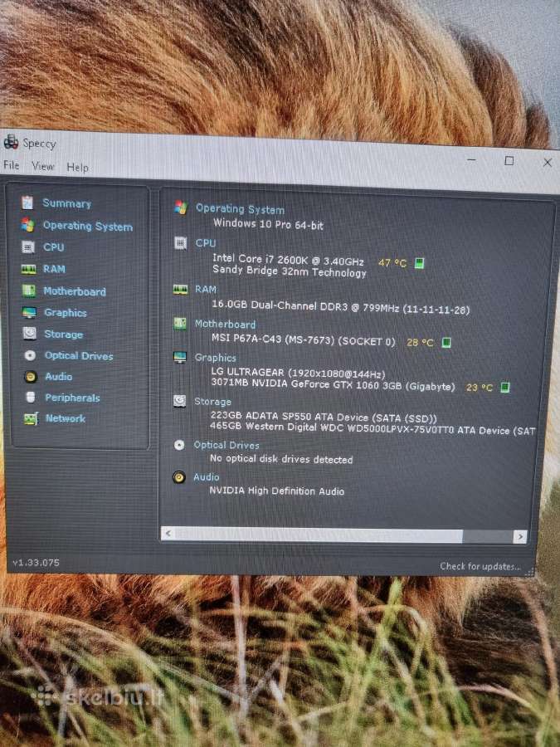560x747 pixels.
Task: Select the Audio speaker icon in sidebar
Action: click(x=30, y=377)
